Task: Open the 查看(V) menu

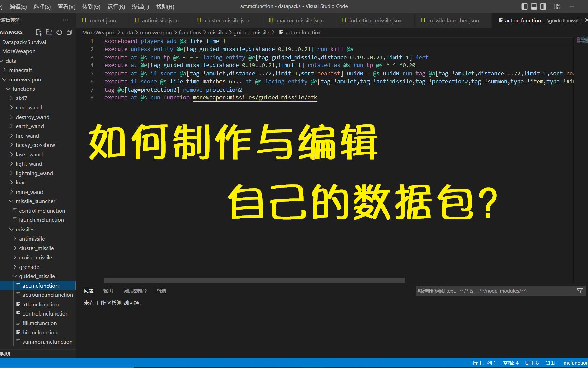Action: point(66,6)
